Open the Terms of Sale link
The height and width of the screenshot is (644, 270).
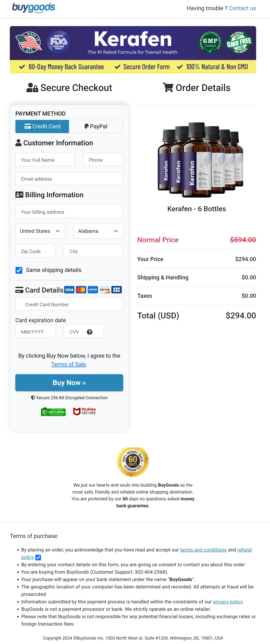click(68, 364)
